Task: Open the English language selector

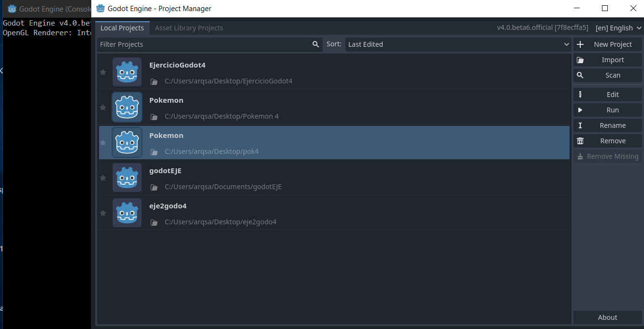Action: [x=618, y=27]
